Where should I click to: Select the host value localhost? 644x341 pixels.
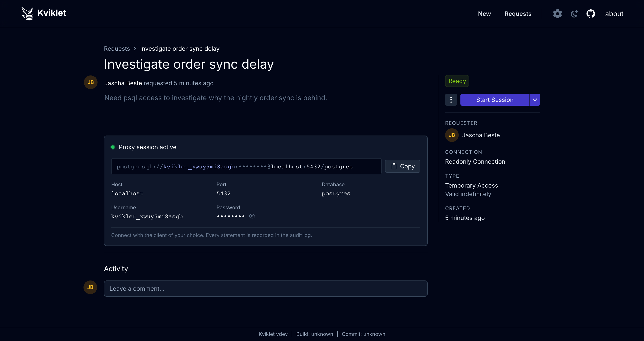coord(127,193)
